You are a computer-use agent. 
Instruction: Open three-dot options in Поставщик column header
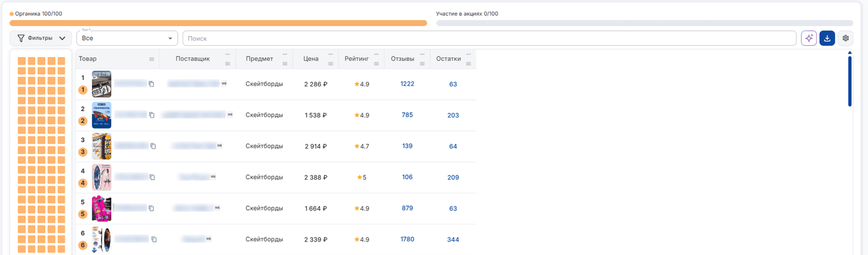[x=228, y=54]
